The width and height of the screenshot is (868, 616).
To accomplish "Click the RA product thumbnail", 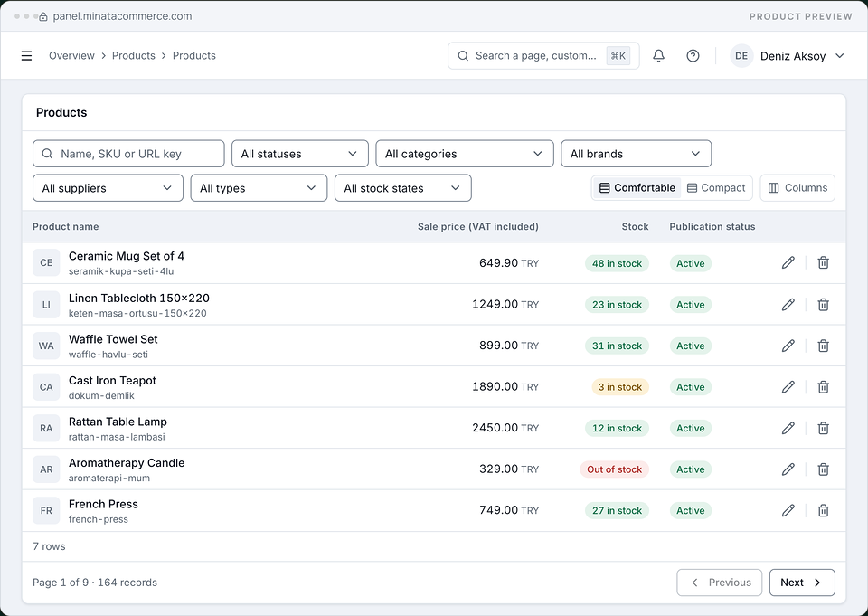I will coord(46,428).
